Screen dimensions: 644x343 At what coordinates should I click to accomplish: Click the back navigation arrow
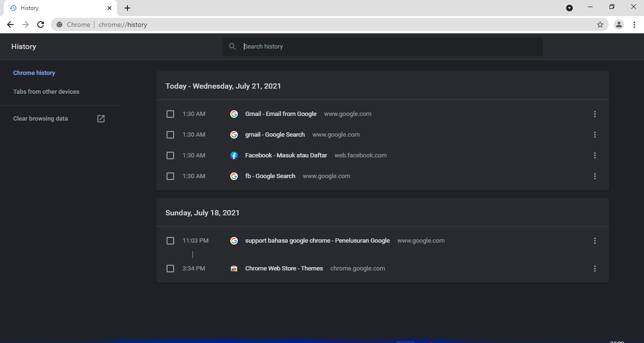[x=10, y=24]
